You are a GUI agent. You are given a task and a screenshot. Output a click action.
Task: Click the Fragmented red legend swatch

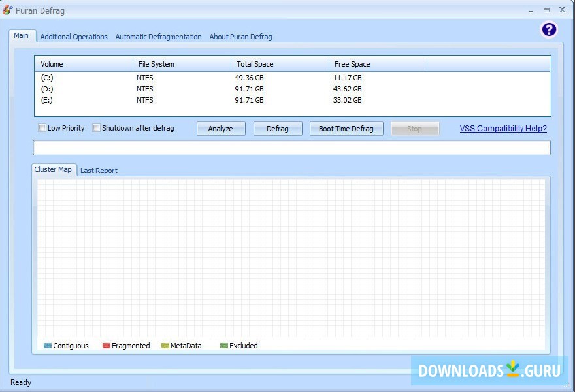[106, 346]
